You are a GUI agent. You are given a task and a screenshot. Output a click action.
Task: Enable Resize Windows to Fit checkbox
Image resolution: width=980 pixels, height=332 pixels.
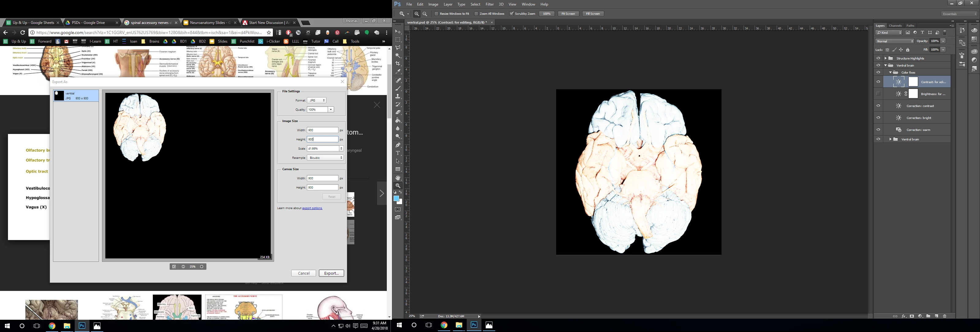pos(436,14)
